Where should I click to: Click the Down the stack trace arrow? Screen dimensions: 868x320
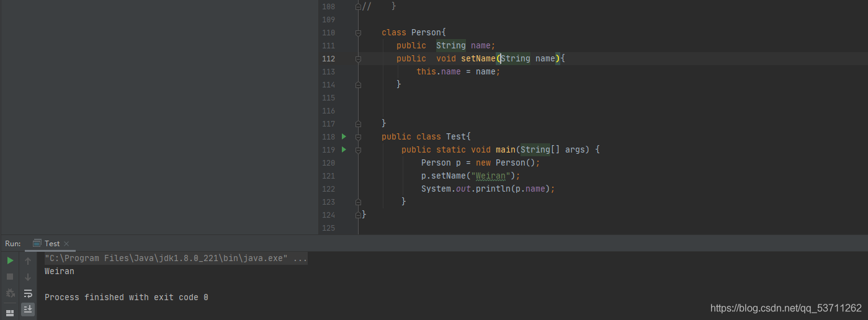[x=28, y=277]
